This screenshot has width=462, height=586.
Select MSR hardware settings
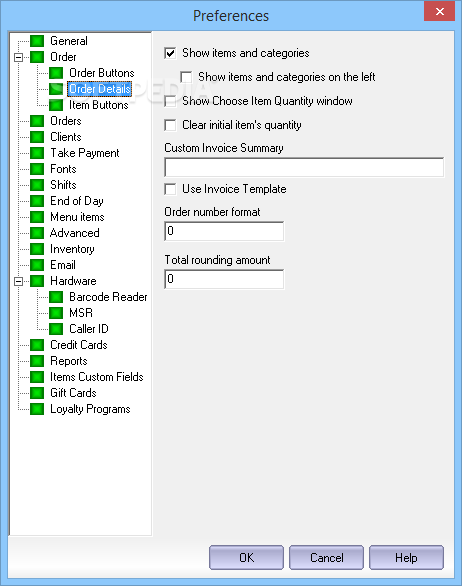coord(81,313)
